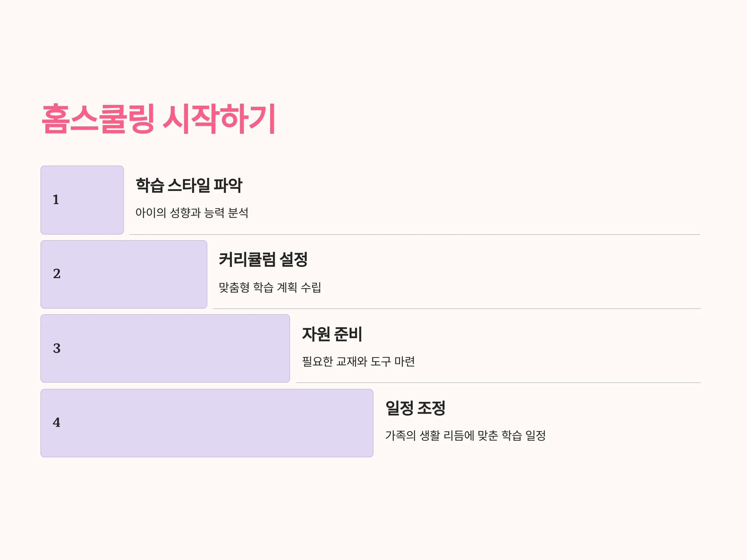
Task: Select the purple box numbered 2
Action: pyautogui.click(x=124, y=274)
